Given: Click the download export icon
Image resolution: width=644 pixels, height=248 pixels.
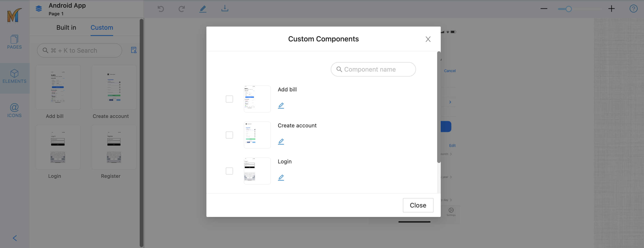Looking at the screenshot, I should 224,9.
